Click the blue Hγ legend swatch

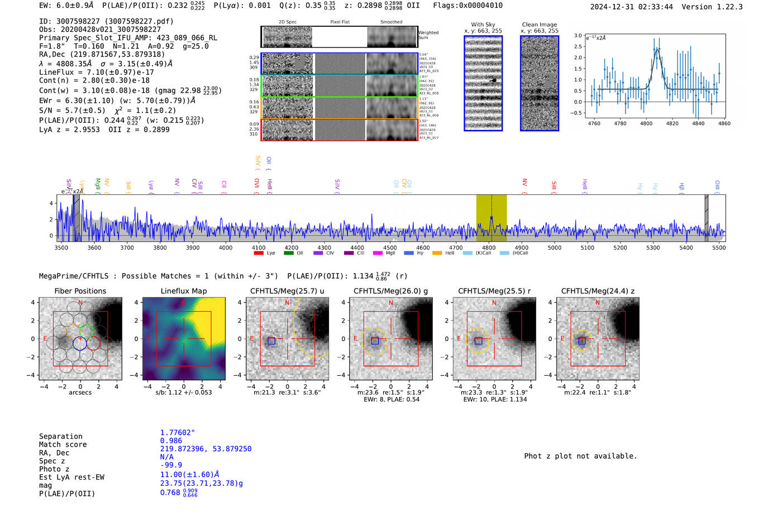point(409,253)
